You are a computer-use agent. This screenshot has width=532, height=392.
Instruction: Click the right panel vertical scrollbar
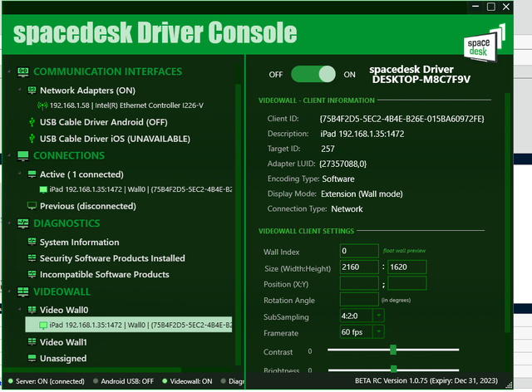[507, 213]
